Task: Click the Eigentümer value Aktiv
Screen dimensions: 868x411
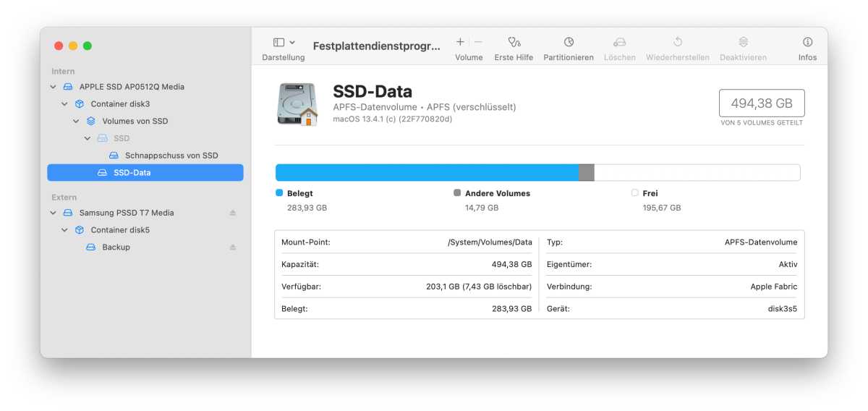Action: (x=788, y=265)
